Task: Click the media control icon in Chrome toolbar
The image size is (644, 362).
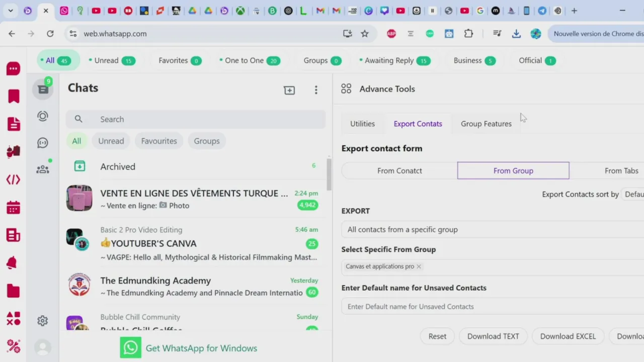Action: click(497, 34)
